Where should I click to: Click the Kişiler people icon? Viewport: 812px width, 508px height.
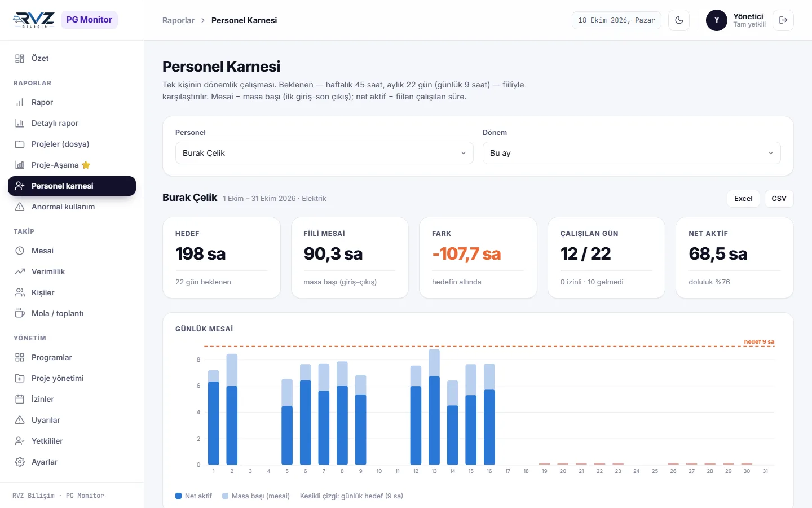coord(20,293)
